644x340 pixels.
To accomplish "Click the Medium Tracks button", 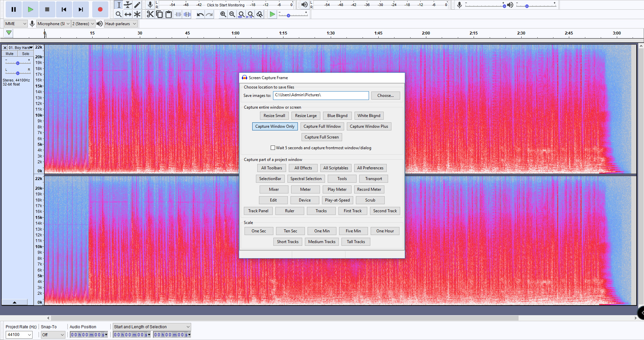I will 322,242.
